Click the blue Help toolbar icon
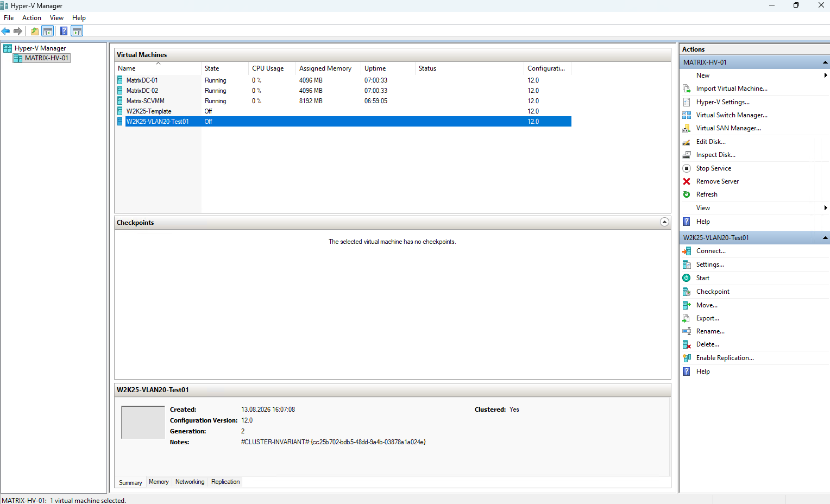Image resolution: width=830 pixels, height=504 pixels. [64, 31]
